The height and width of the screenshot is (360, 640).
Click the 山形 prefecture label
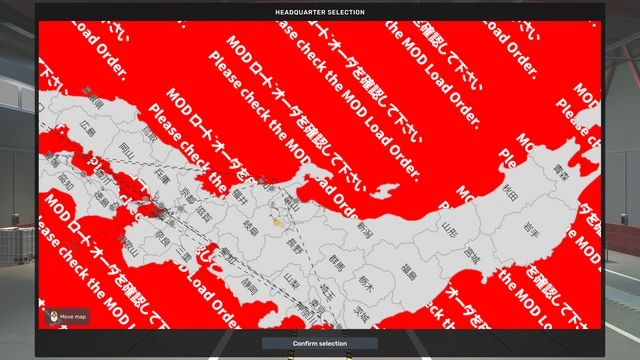pyautogui.click(x=449, y=231)
